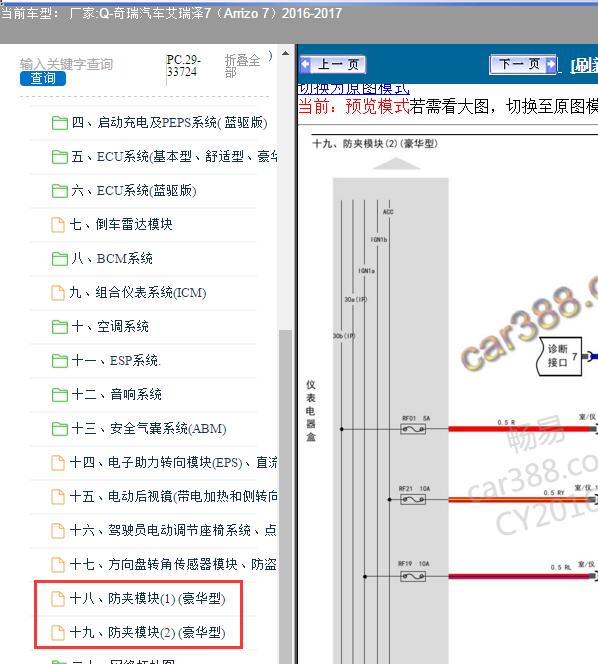Open 九、组合仪表系统(ICM) page
This screenshot has height=664, width=598.
138,293
